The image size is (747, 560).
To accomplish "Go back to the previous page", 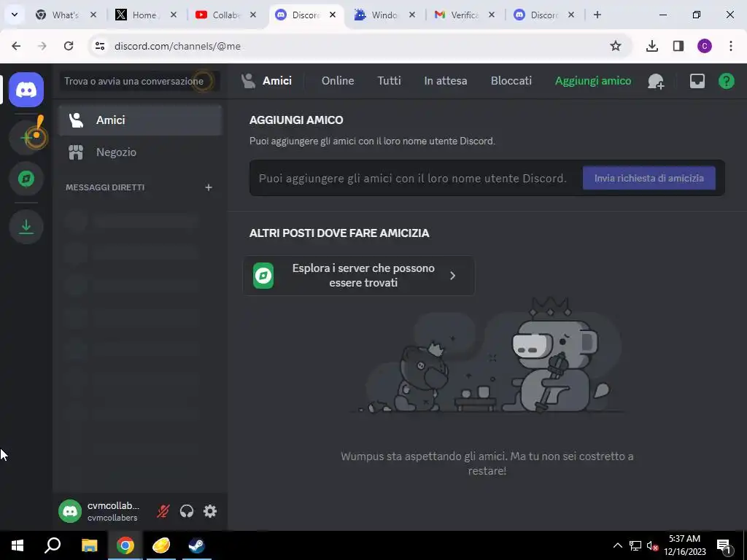I will tap(16, 46).
